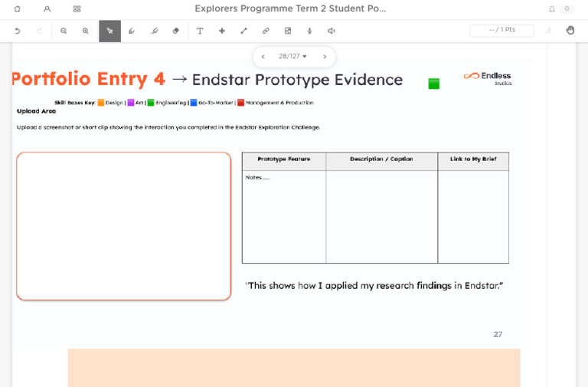Image resolution: width=588 pixels, height=387 pixels.
Task: Click the orange Design key swatch
Action: click(x=101, y=103)
